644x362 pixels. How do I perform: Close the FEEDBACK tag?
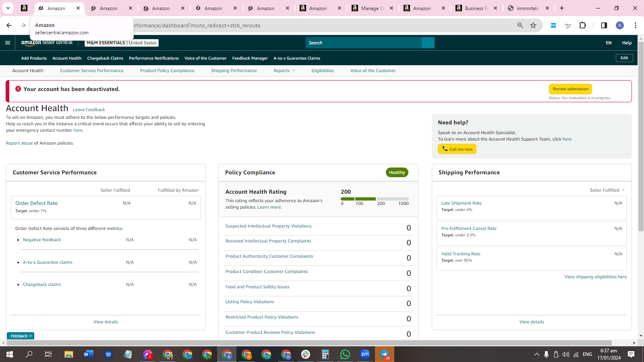pos(31,336)
